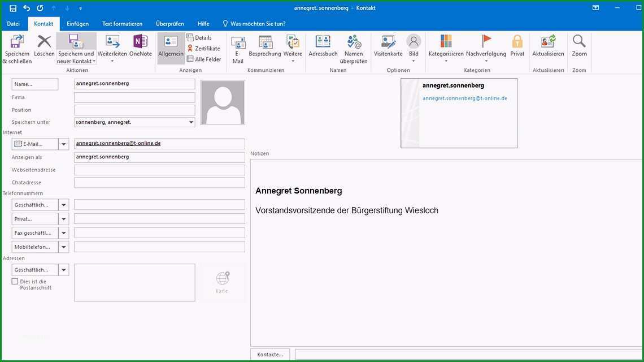Expand Privat phone type dropdown

pos(64,219)
